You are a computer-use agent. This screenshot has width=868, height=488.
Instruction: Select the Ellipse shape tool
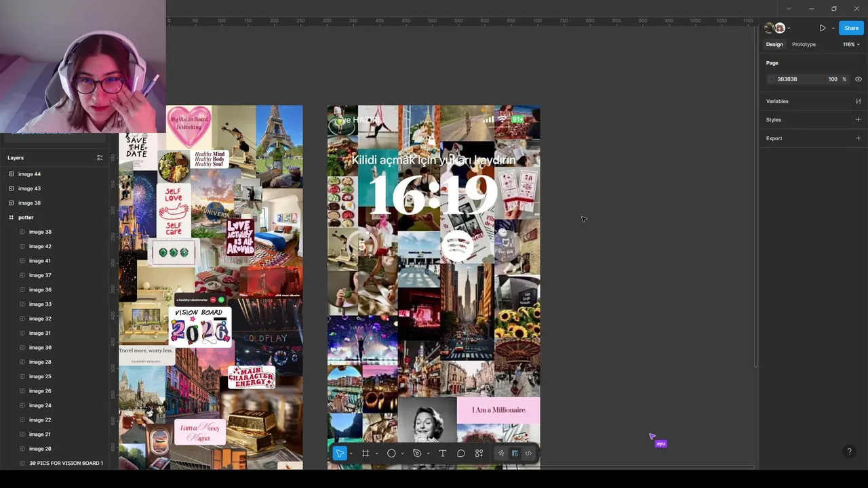391,453
